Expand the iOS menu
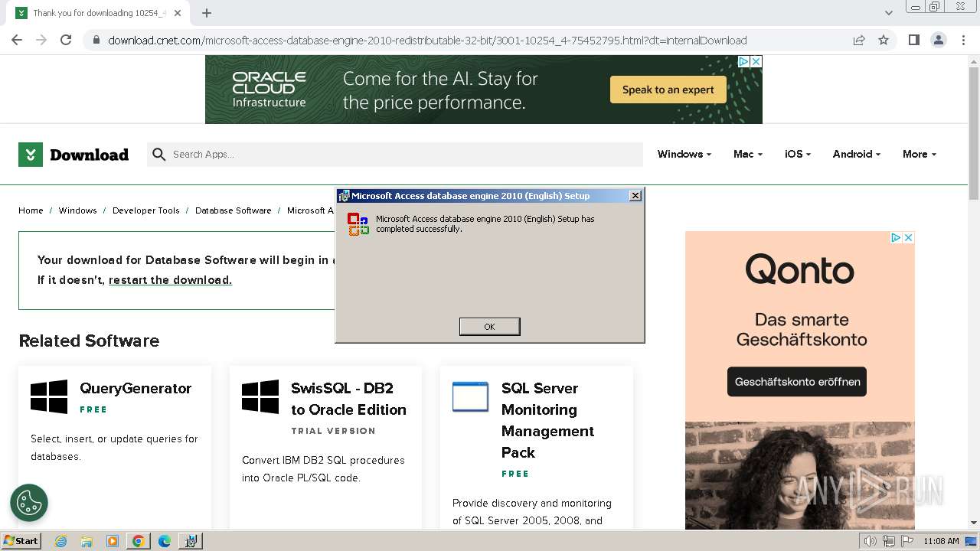The width and height of the screenshot is (980, 551). point(797,154)
